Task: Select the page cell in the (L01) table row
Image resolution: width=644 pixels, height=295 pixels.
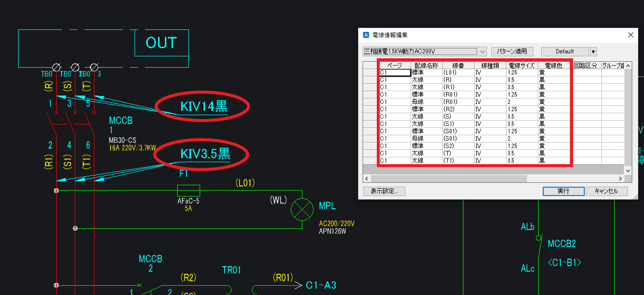Action: 394,73
